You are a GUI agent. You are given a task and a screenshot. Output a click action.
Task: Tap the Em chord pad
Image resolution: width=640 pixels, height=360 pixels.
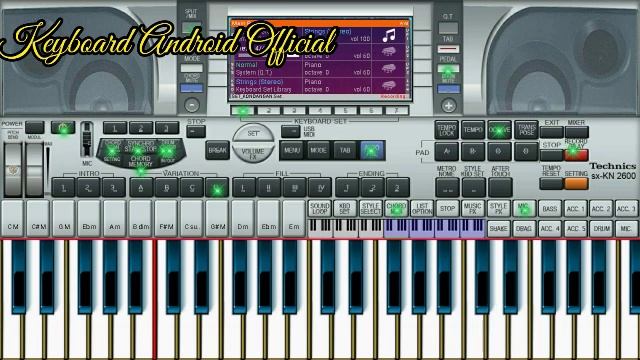pyautogui.click(x=294, y=219)
